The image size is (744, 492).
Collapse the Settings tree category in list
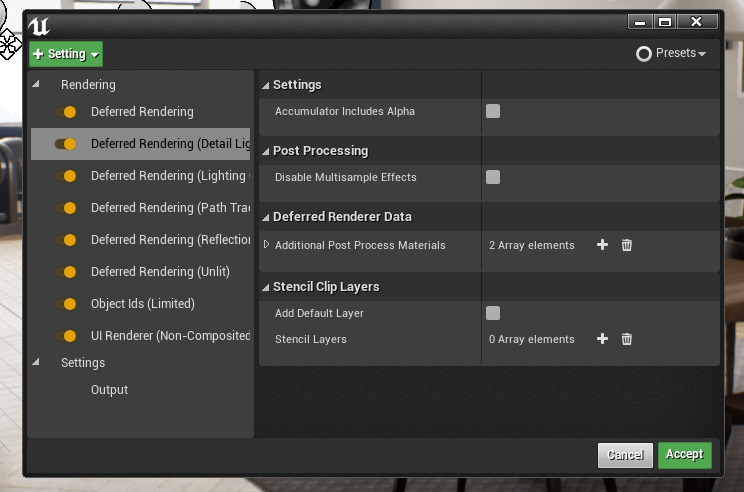coord(36,362)
